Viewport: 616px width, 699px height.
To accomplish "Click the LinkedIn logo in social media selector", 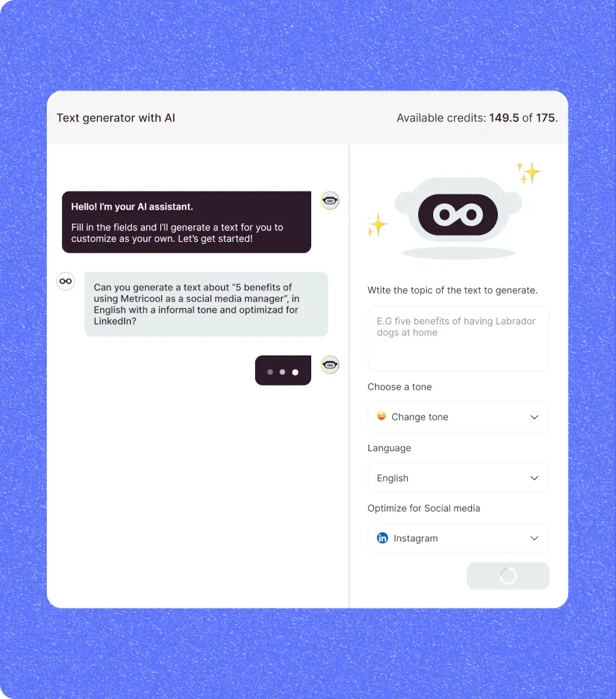I will point(383,538).
